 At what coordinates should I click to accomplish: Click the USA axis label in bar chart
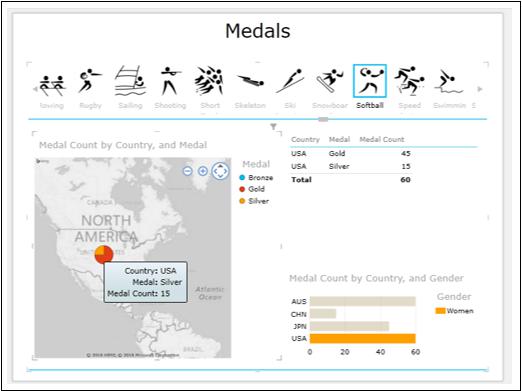coord(299,338)
